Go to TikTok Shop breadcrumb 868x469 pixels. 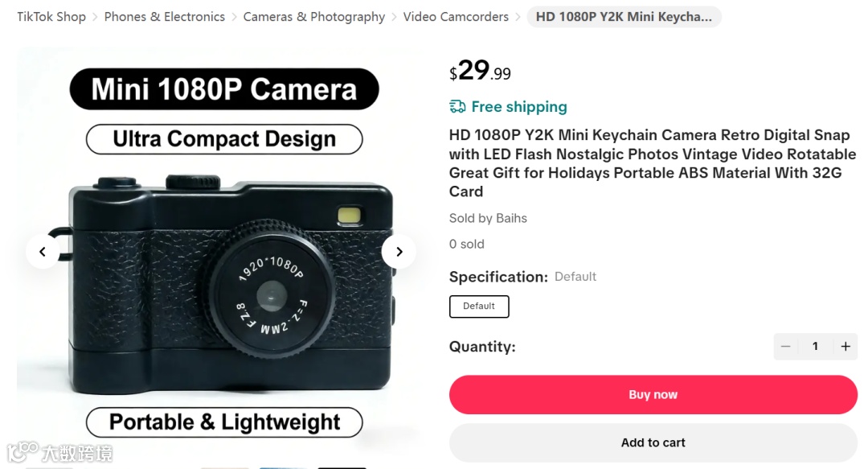pyautogui.click(x=51, y=17)
